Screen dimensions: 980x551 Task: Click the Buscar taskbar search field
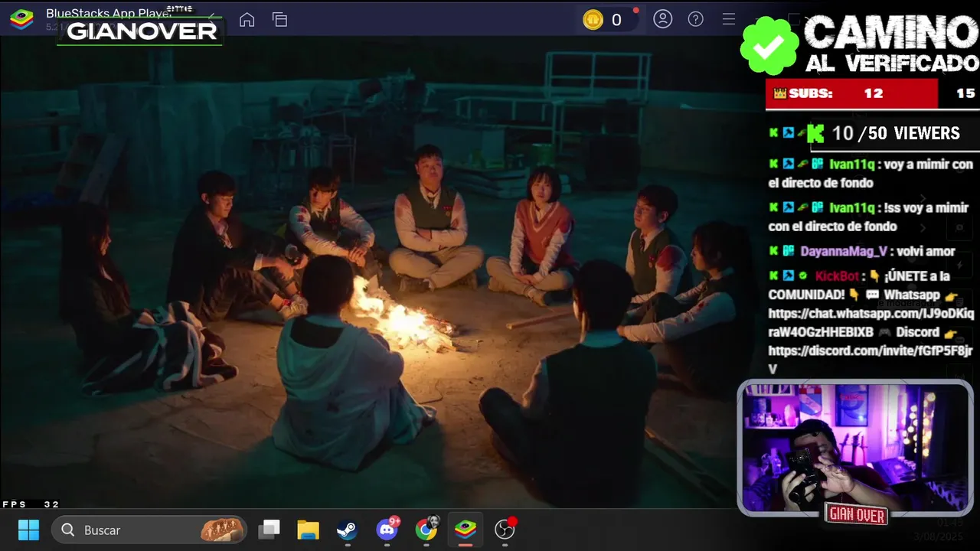pos(150,530)
